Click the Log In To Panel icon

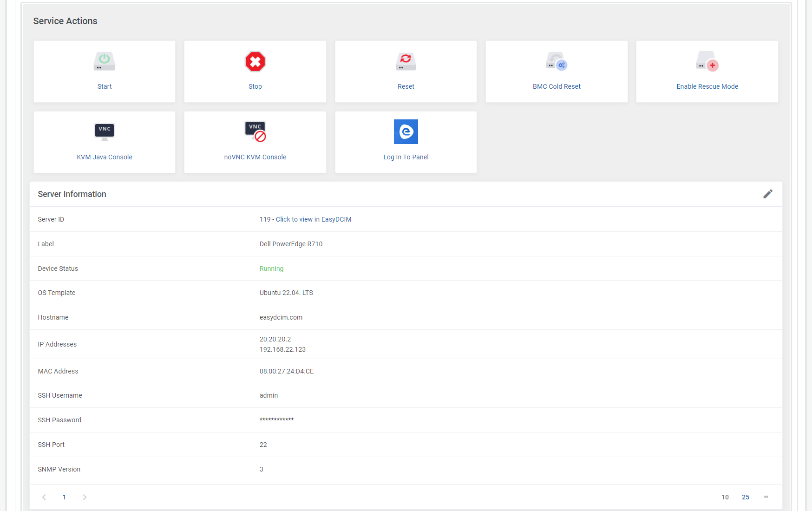point(406,132)
